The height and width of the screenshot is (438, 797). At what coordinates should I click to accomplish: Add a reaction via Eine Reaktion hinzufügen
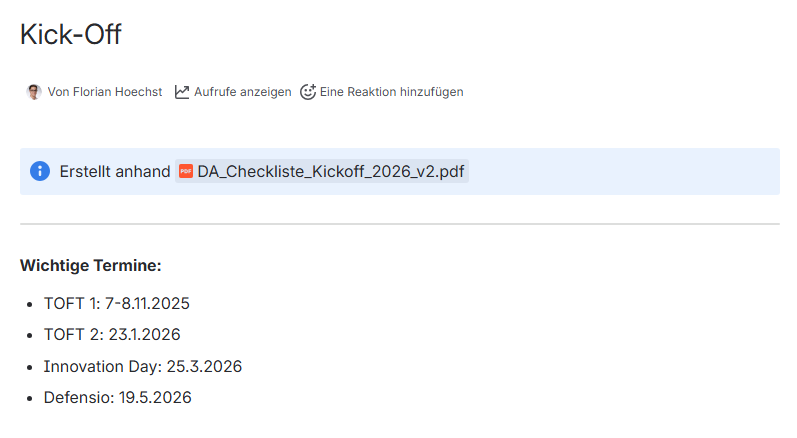(391, 92)
